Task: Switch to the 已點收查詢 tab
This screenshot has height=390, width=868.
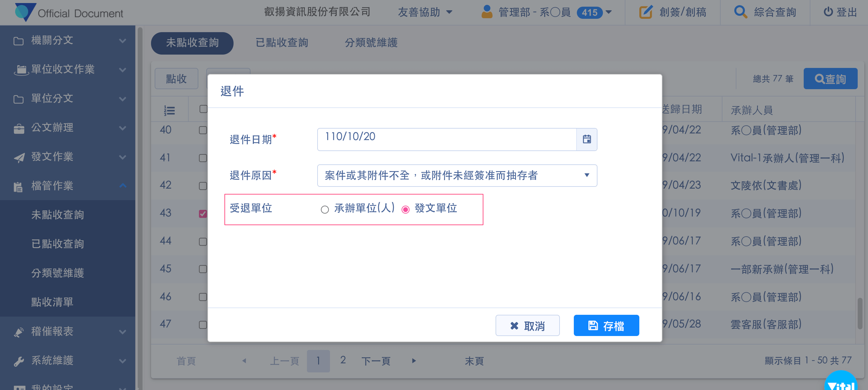Action: 282,43
